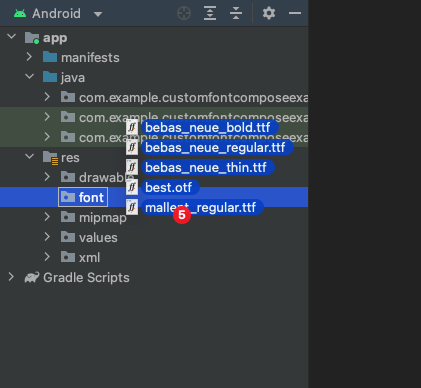Viewport: 421px width, 388px height.
Task: Click the select opened file target icon
Action: (184, 14)
